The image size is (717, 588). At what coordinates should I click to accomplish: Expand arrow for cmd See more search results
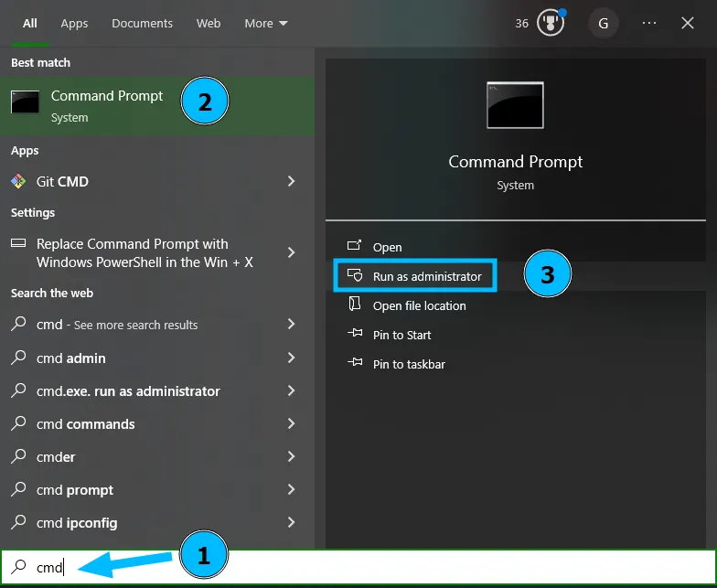(291, 324)
